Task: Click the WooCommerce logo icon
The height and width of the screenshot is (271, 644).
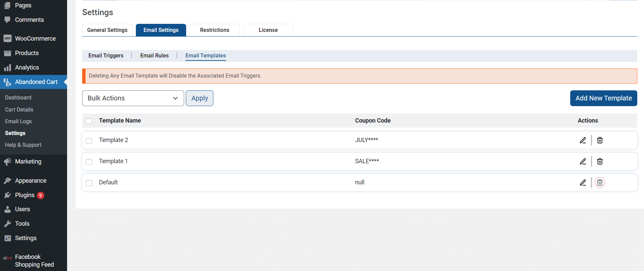Action: click(x=7, y=39)
